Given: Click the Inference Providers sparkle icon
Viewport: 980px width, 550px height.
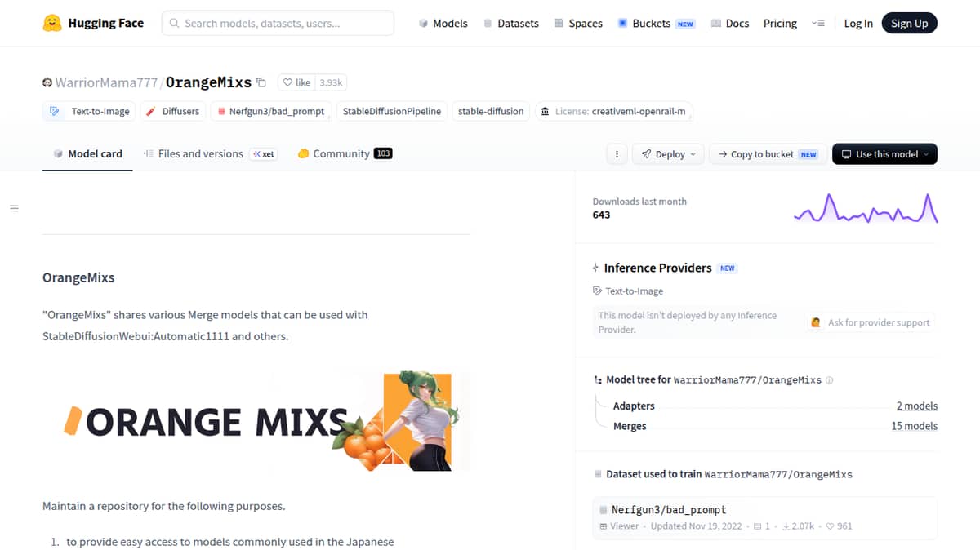Looking at the screenshot, I should (596, 268).
